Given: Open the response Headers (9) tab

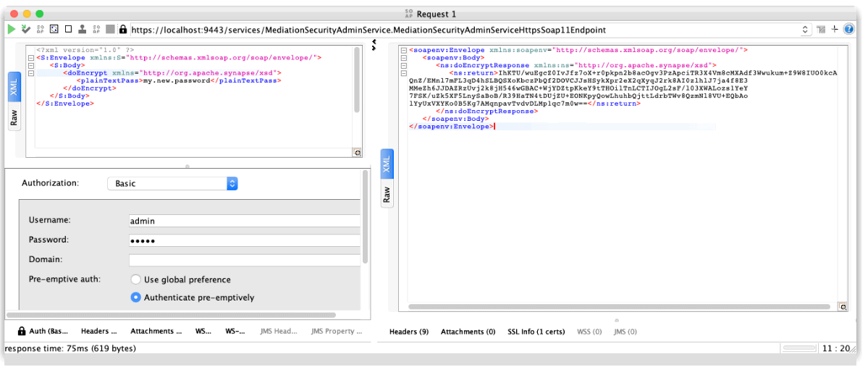Looking at the screenshot, I should (409, 332).
